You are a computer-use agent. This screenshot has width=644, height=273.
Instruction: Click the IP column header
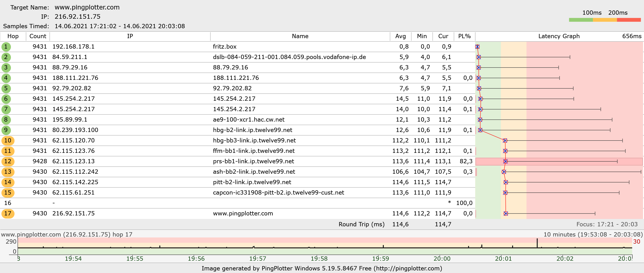pyautogui.click(x=130, y=36)
